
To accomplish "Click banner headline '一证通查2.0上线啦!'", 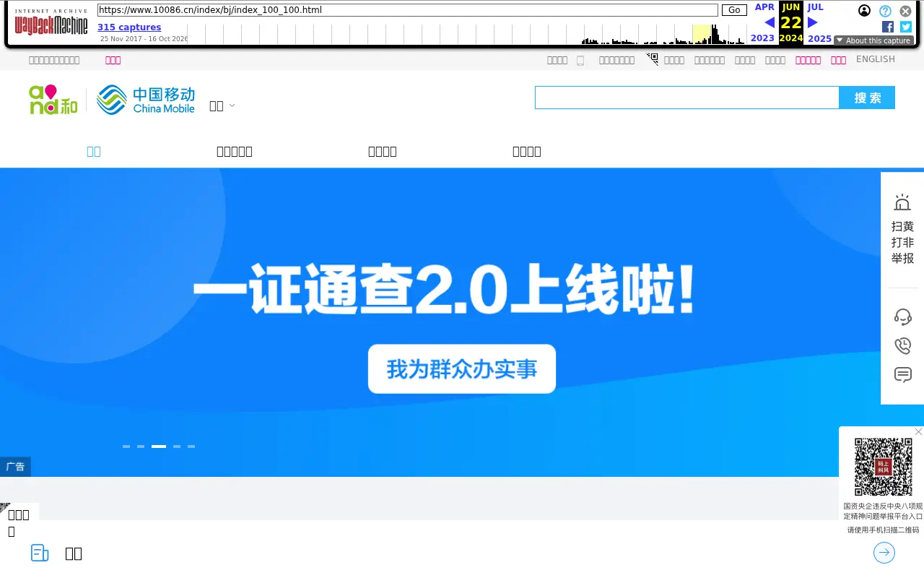I will tap(445, 289).
